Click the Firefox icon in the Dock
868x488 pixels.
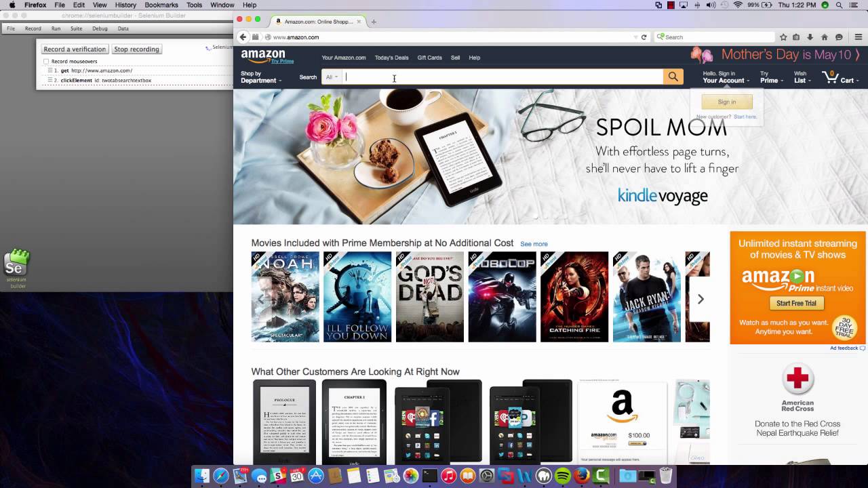pos(581,476)
